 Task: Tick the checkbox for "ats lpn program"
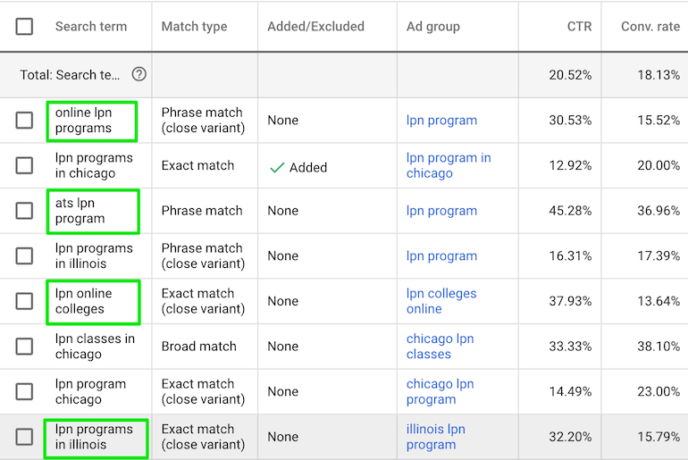coord(24,211)
